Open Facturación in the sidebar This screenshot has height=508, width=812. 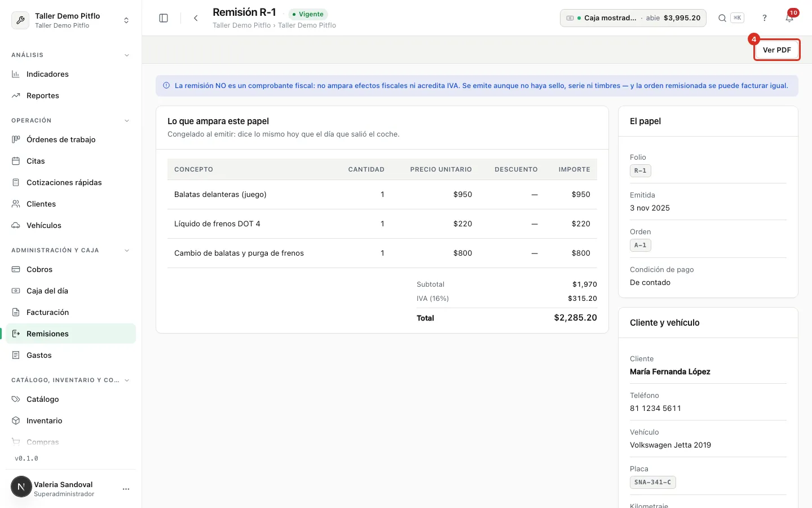[71, 312]
